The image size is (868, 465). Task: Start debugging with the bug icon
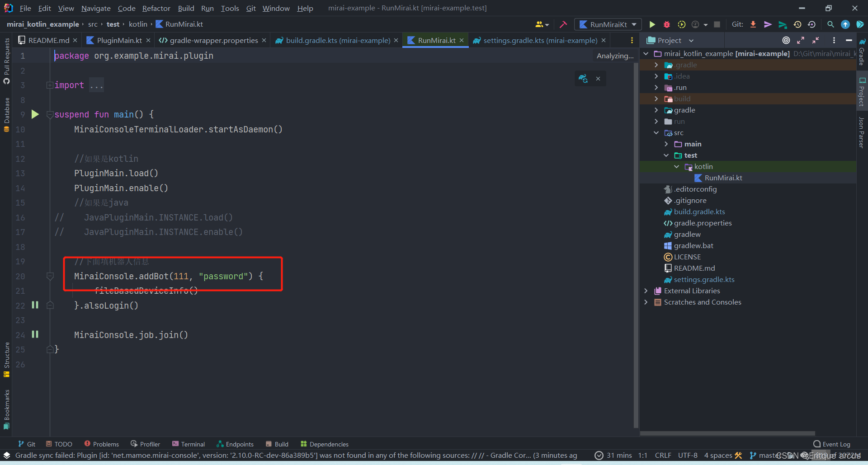point(666,24)
